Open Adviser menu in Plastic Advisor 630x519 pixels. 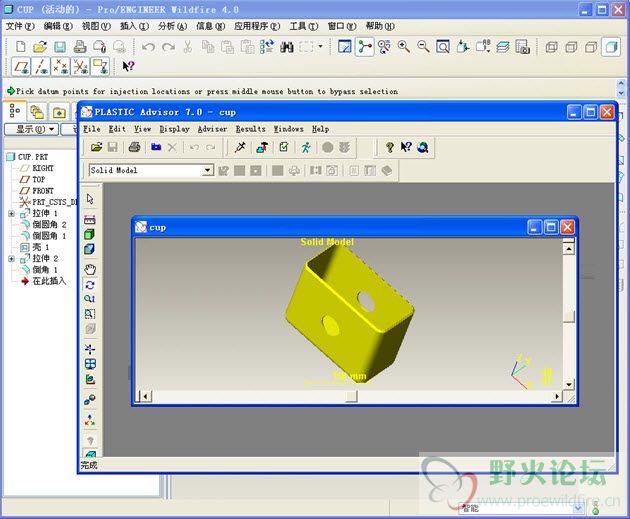click(212, 129)
